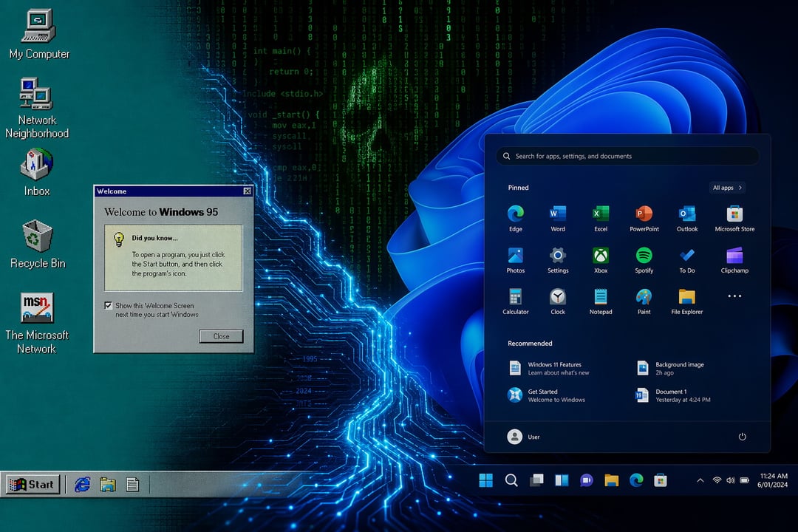Image resolution: width=798 pixels, height=532 pixels.
Task: Open Photos from pinned apps
Action: (x=516, y=260)
